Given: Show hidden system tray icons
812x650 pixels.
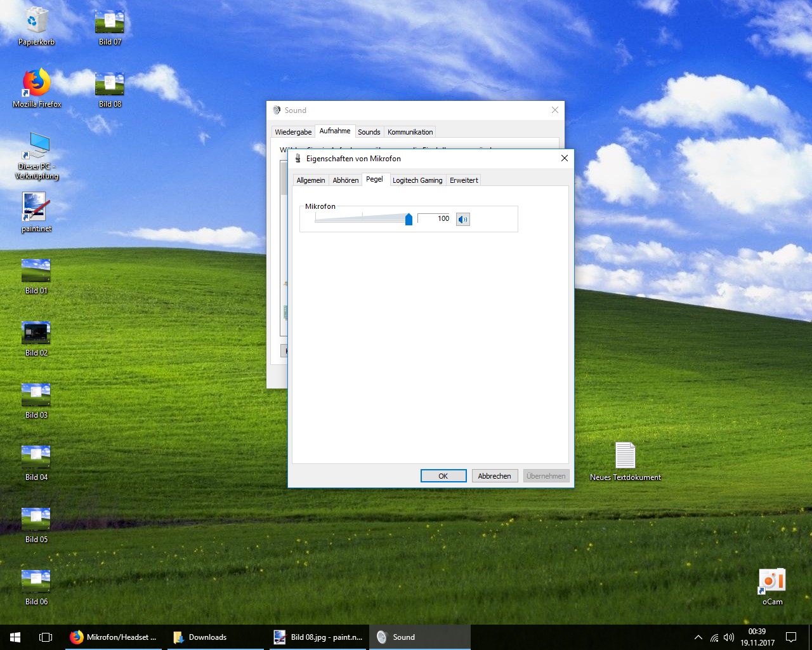Looking at the screenshot, I should pos(698,637).
